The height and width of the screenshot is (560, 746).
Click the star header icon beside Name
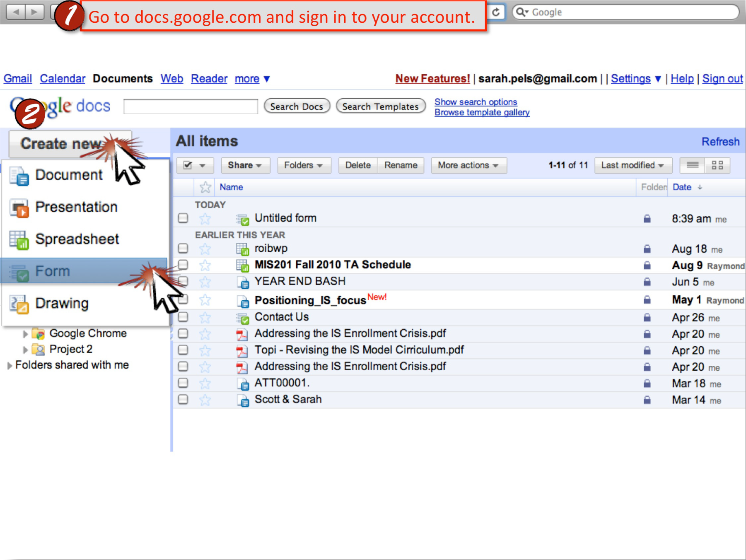[x=205, y=187]
